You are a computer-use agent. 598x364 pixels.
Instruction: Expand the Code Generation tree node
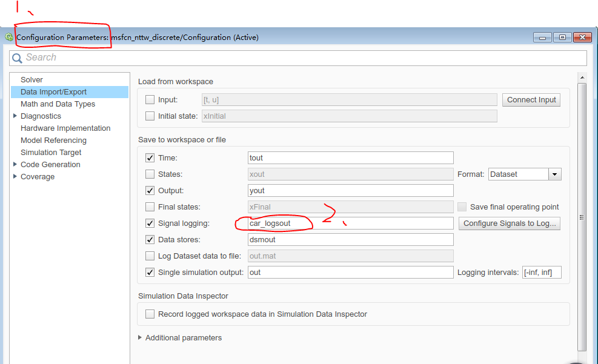[x=15, y=164]
